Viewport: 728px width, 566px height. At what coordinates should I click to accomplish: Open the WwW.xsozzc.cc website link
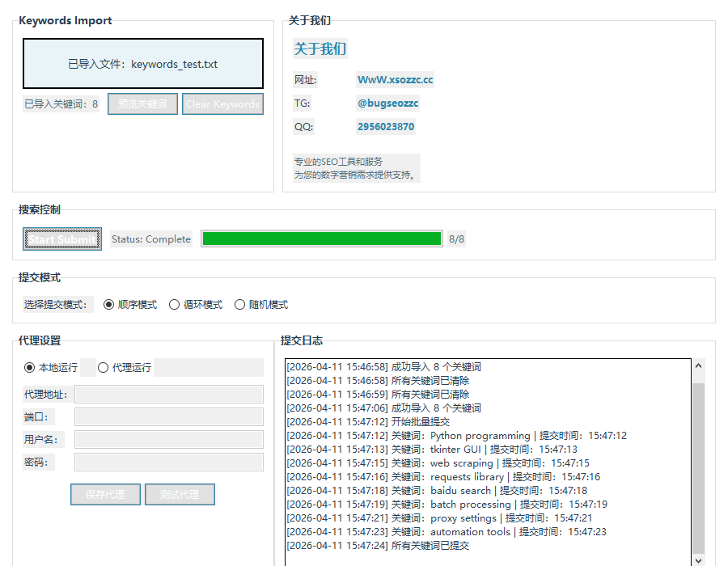point(395,80)
